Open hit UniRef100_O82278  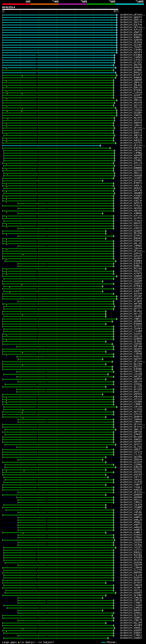click(131, 22)
